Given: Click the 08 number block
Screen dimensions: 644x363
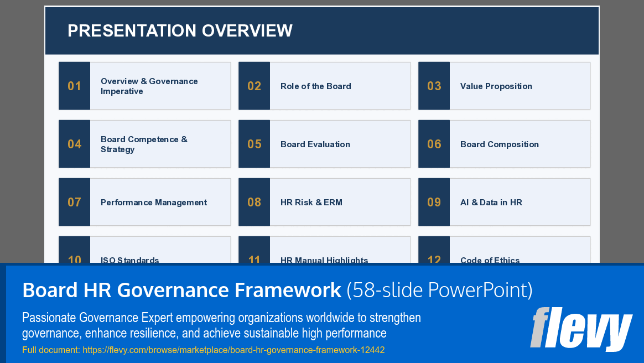Looking at the screenshot, I should coord(255,202).
